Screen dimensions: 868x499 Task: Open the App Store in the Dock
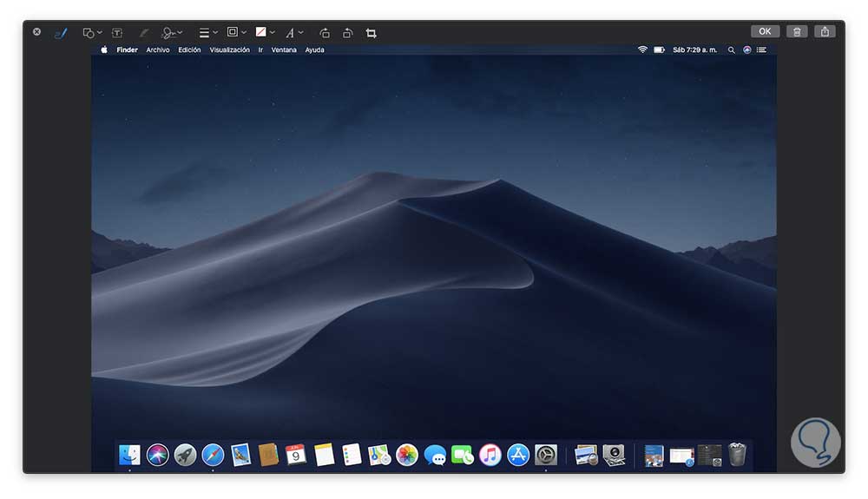coord(518,456)
